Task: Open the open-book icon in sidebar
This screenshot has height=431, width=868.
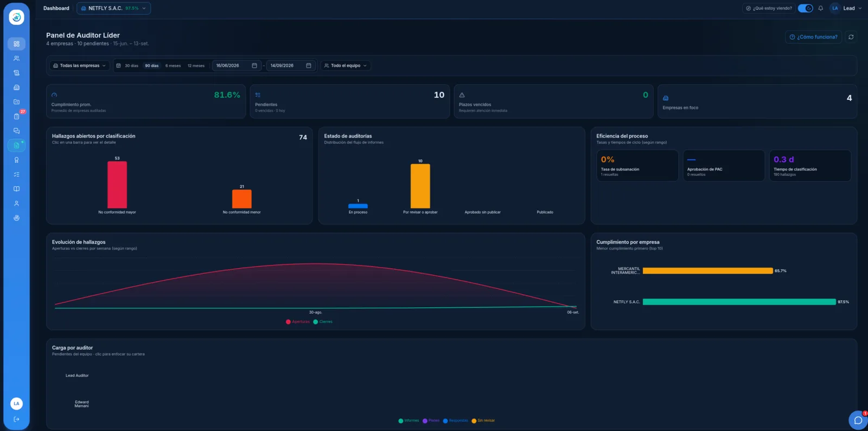Action: click(16, 189)
